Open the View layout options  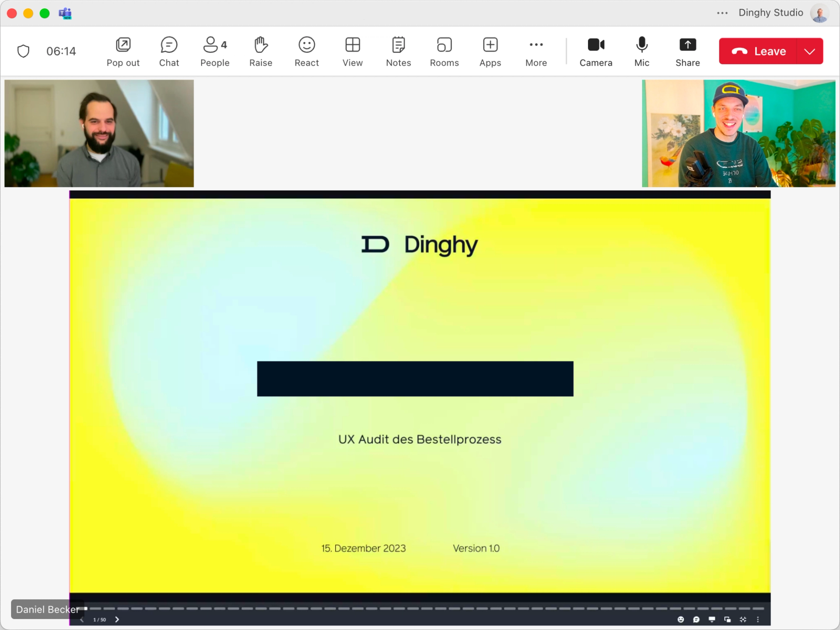pos(352,52)
